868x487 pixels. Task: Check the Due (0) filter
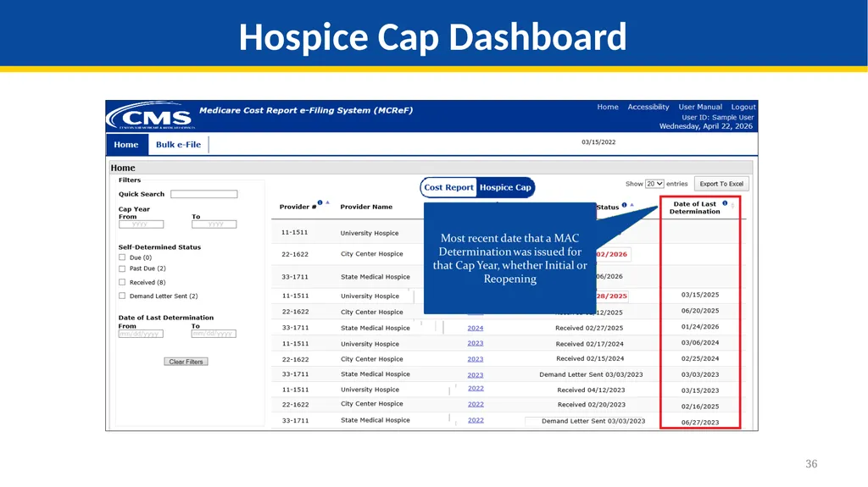coord(122,257)
